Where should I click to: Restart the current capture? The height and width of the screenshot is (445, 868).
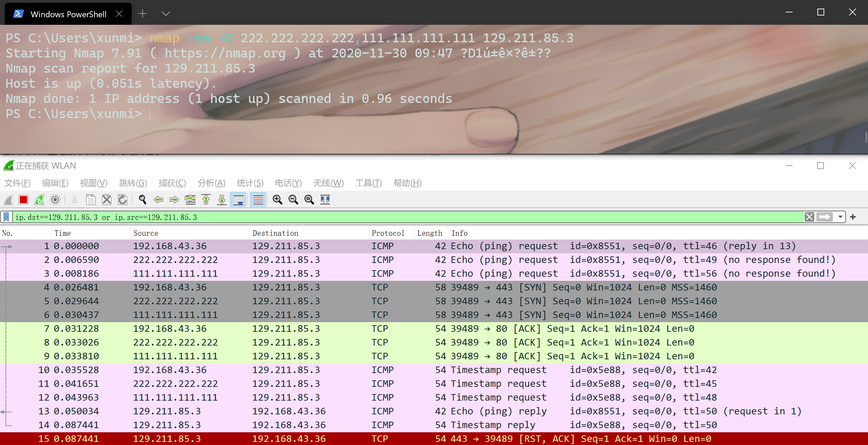39,200
